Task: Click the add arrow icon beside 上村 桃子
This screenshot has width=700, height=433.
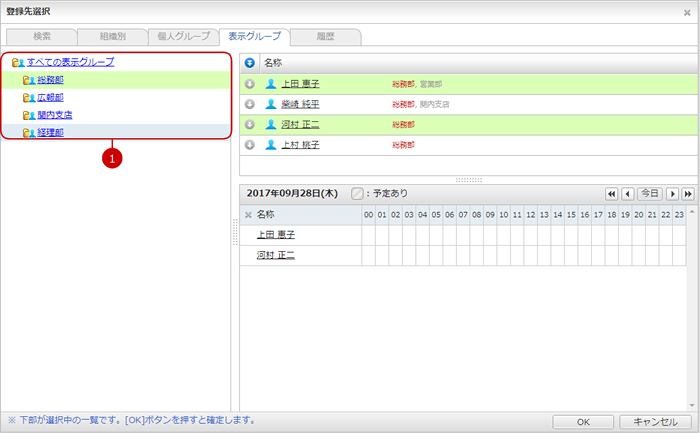Action: 249,145
